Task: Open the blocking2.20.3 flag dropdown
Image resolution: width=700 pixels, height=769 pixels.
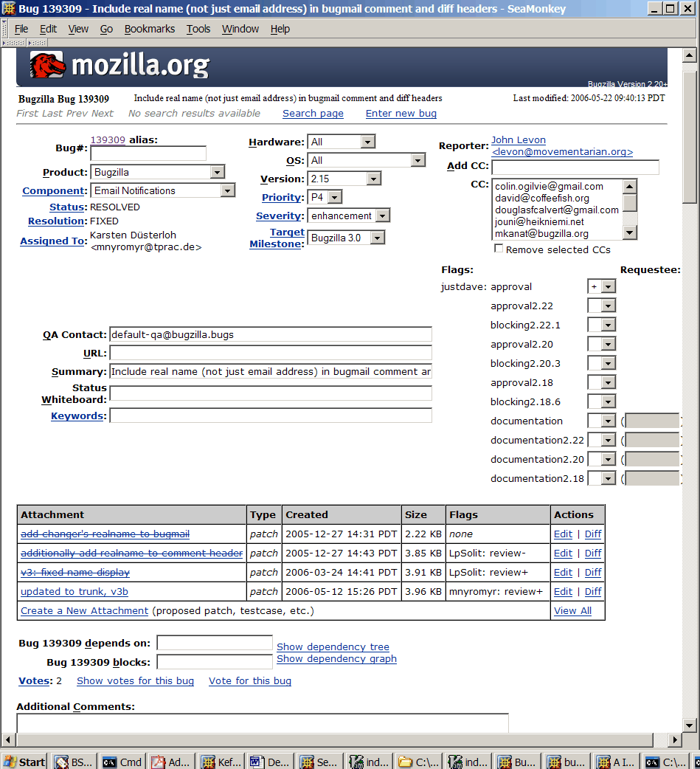Action: (x=601, y=363)
